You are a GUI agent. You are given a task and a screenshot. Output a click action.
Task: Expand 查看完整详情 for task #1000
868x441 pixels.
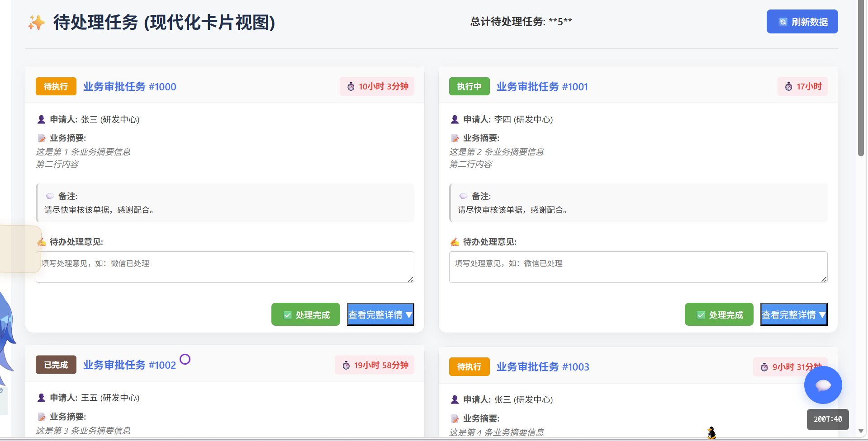point(380,314)
